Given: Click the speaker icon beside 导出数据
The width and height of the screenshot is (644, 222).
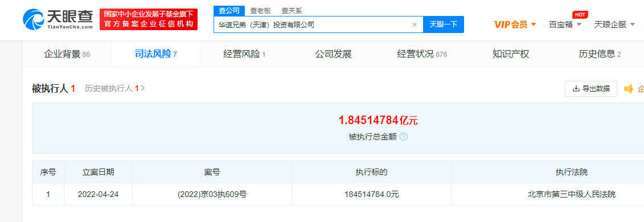Looking at the screenshot, I should (x=629, y=89).
